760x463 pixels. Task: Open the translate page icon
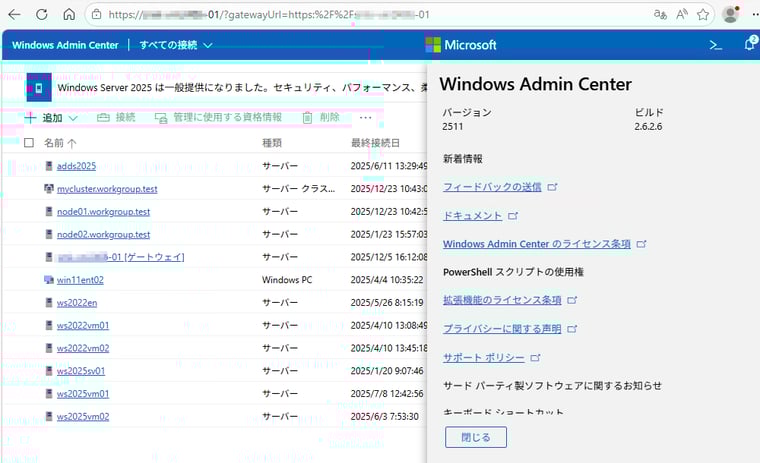click(x=660, y=15)
